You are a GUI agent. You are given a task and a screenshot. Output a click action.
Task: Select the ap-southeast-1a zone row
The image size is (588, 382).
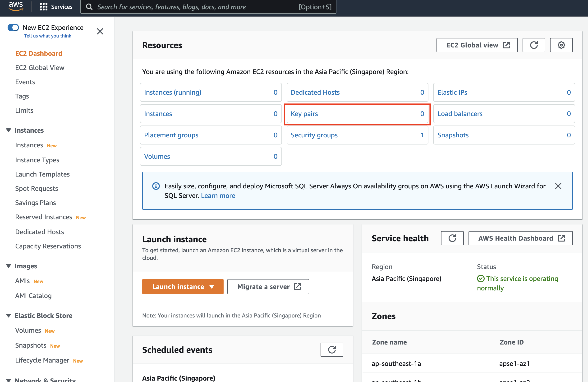click(472, 363)
